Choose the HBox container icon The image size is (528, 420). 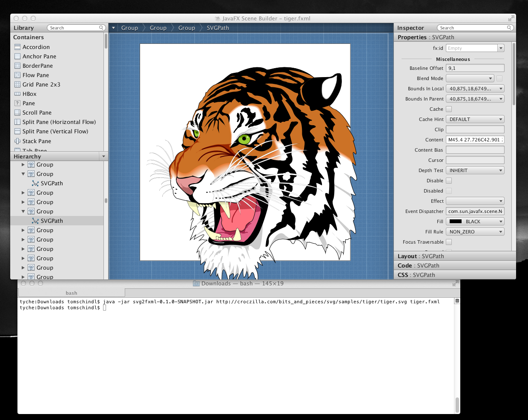click(17, 94)
